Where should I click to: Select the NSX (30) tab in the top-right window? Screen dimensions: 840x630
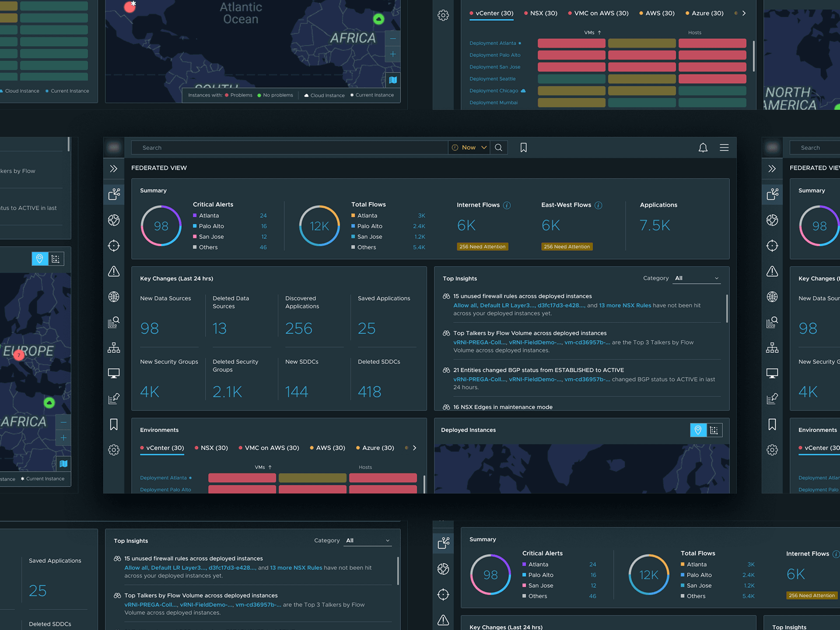[541, 13]
